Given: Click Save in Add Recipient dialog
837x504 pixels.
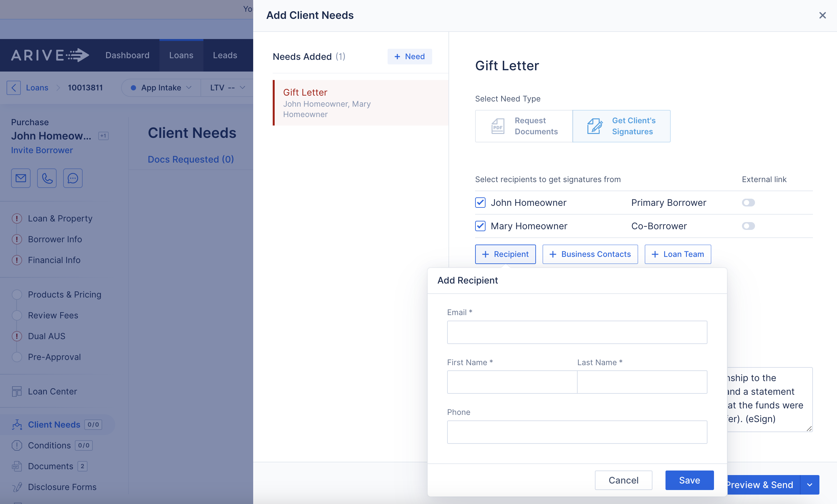Looking at the screenshot, I should point(689,480).
